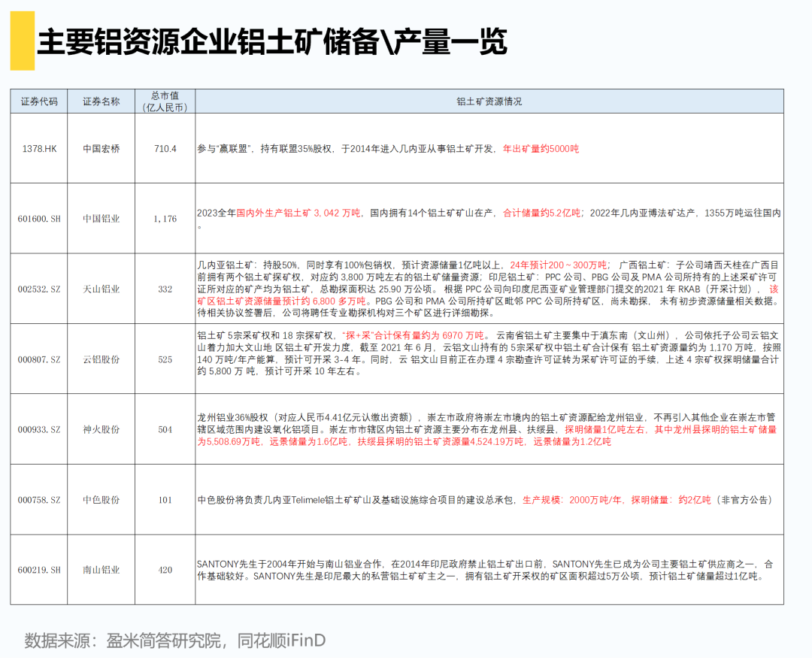Click the stock code 600219.SH
812x660 pixels.
39,570
